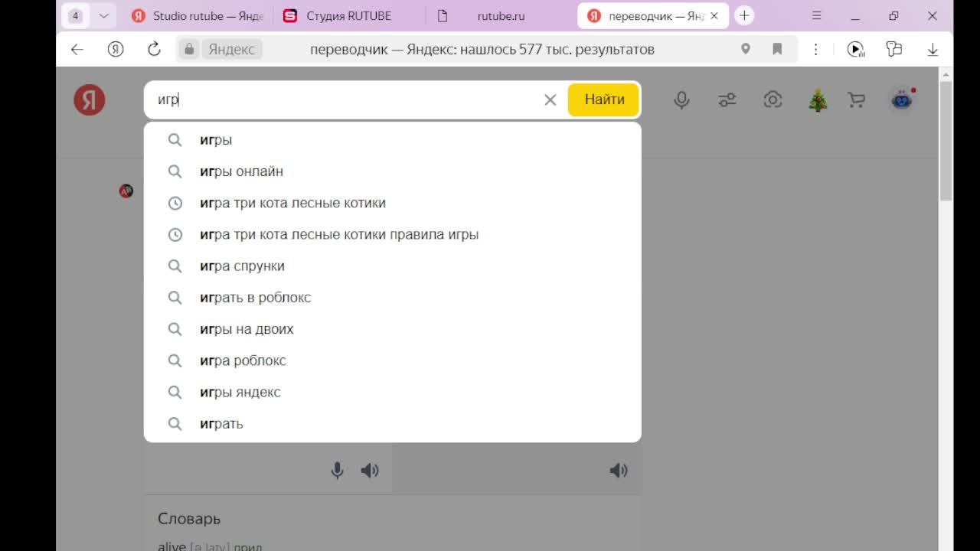
Task: Open the browser hamburger menu
Action: tap(817, 16)
